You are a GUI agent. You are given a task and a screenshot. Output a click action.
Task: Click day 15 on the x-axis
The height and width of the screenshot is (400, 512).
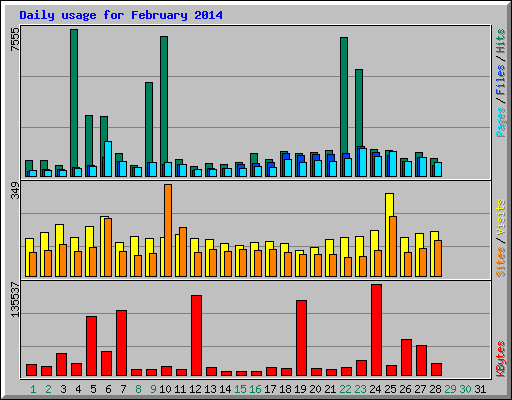click(240, 389)
